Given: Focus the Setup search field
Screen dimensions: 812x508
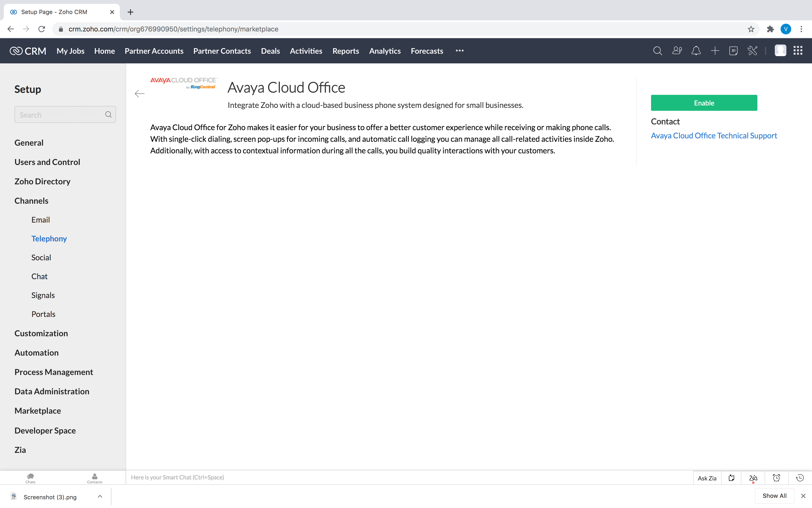Looking at the screenshot, I should click(65, 115).
